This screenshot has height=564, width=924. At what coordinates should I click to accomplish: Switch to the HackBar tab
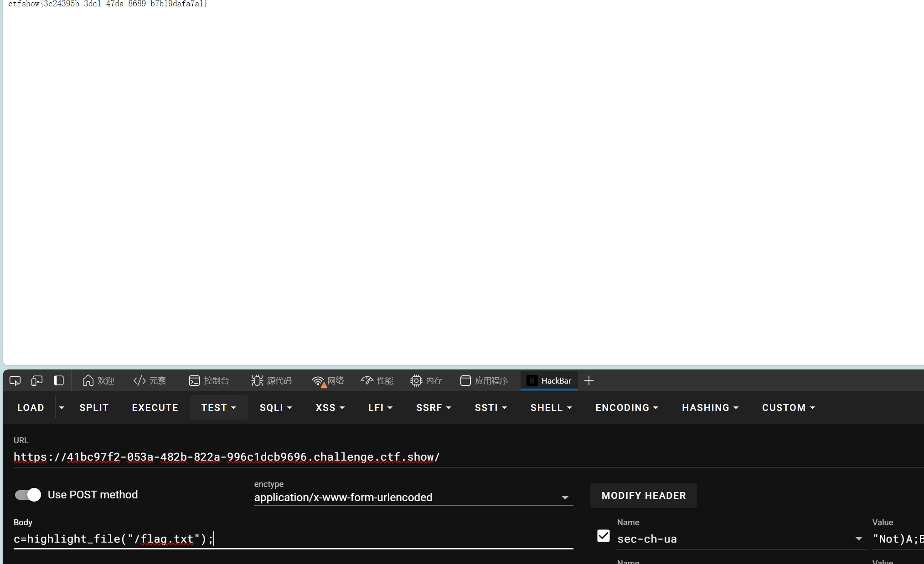coord(549,380)
